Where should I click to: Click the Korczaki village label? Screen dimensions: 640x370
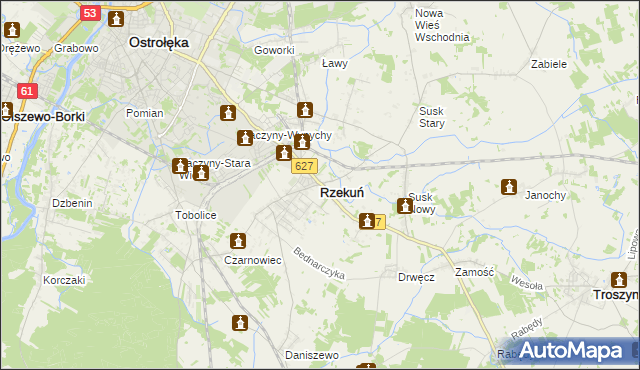[x=64, y=280]
